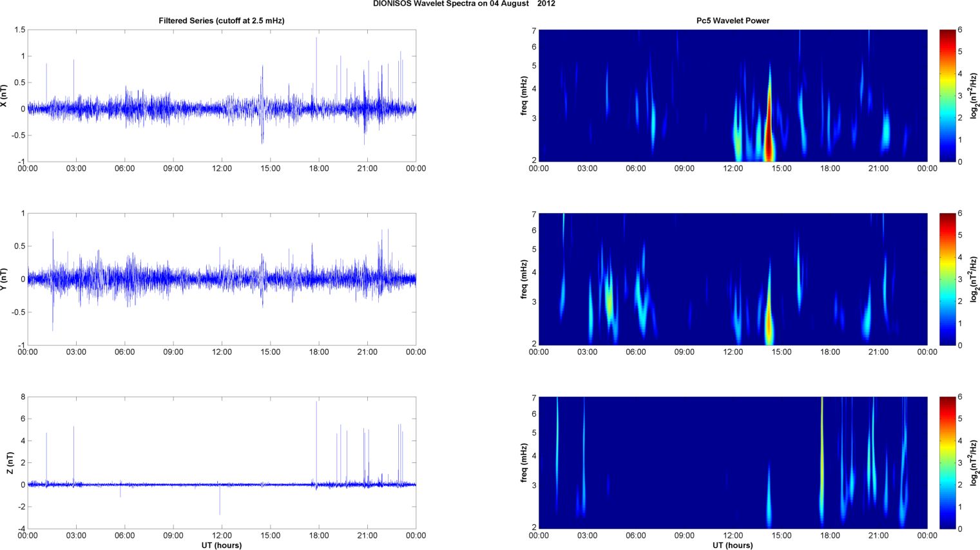Click the 4 frequency tick of middle wavelet plot
980x550 pixels.
(x=534, y=273)
